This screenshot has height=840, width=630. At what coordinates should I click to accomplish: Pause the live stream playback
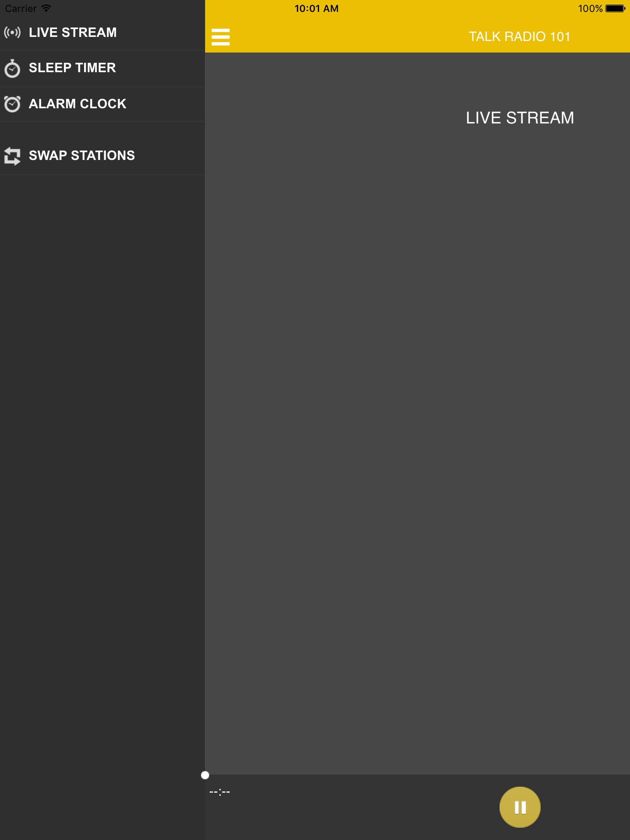point(520,807)
